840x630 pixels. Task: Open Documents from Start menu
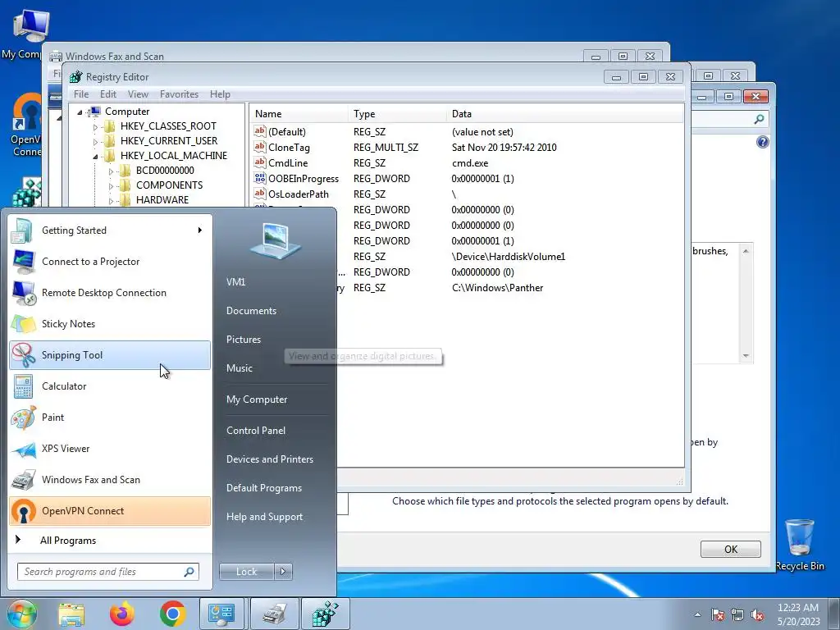click(251, 311)
